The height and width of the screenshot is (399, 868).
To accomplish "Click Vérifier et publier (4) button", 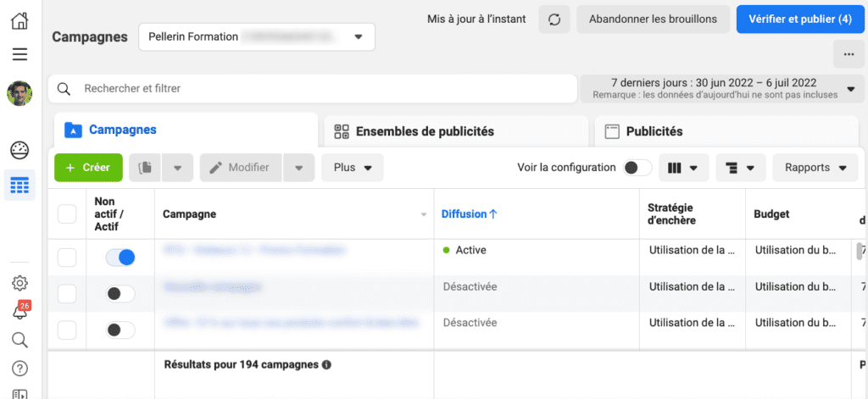I will [x=799, y=19].
